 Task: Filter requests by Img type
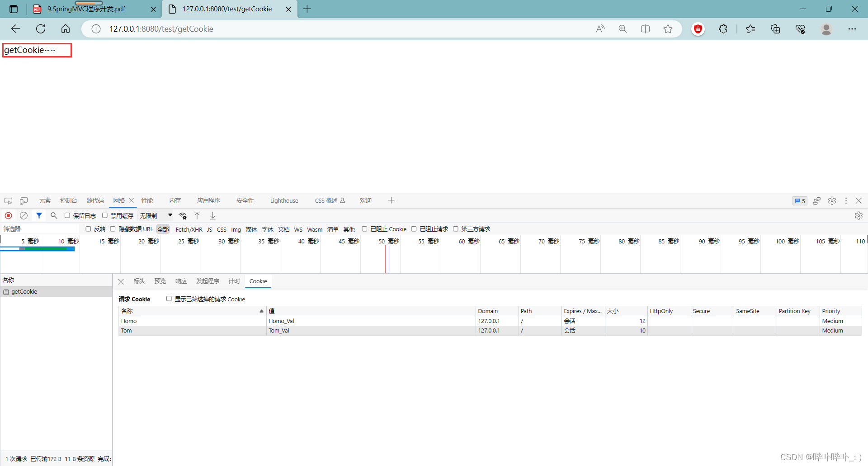[236, 229]
